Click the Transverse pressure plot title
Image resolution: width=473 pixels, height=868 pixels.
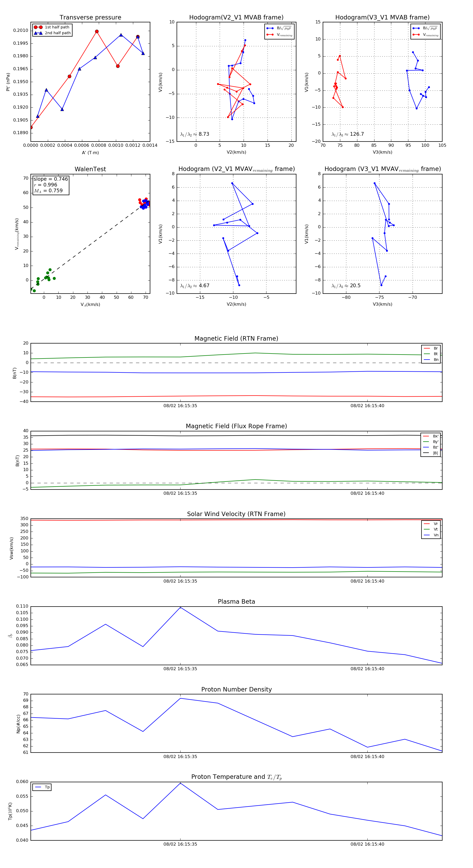click(x=90, y=17)
